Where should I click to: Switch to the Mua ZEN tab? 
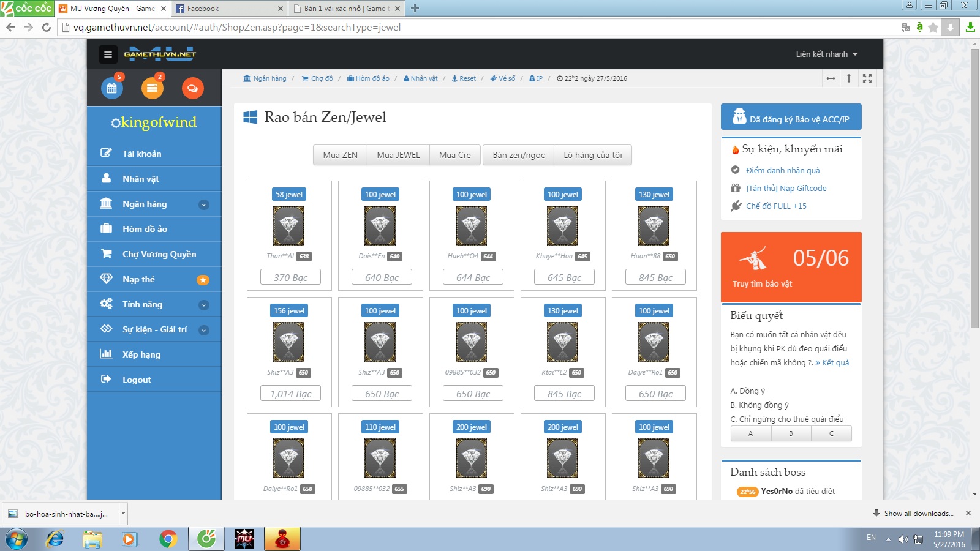[340, 155]
